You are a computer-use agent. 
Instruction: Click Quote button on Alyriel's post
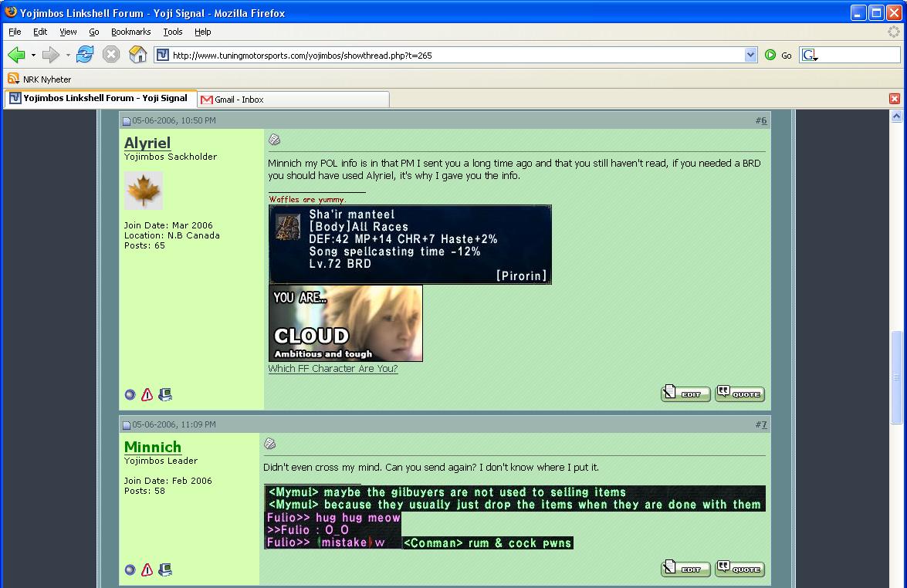(739, 394)
